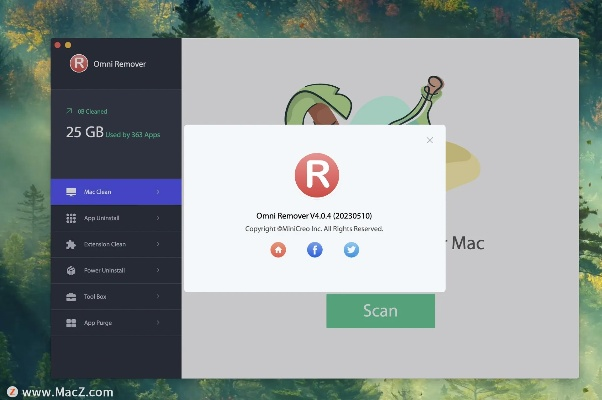
Task: Click the 25 GB storage usage text
Action: pyautogui.click(x=84, y=132)
